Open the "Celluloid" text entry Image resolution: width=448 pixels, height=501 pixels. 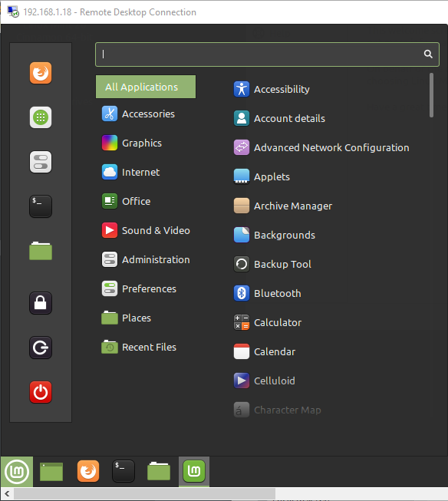[275, 381]
